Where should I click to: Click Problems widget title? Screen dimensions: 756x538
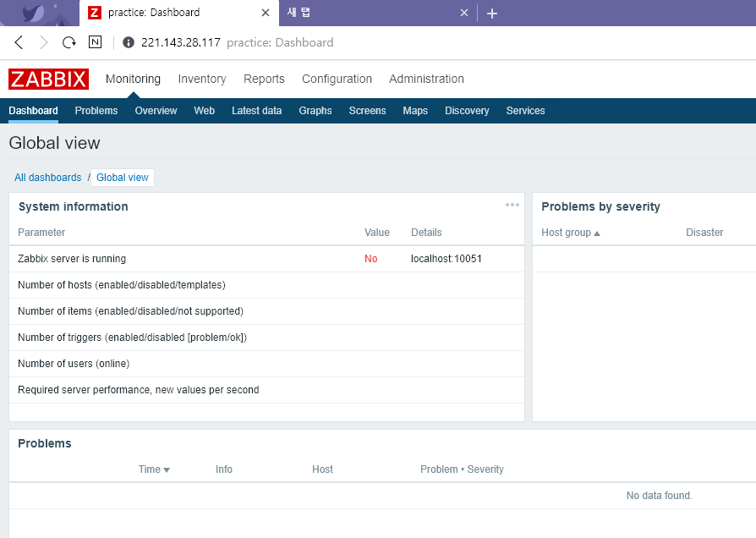pyautogui.click(x=44, y=443)
